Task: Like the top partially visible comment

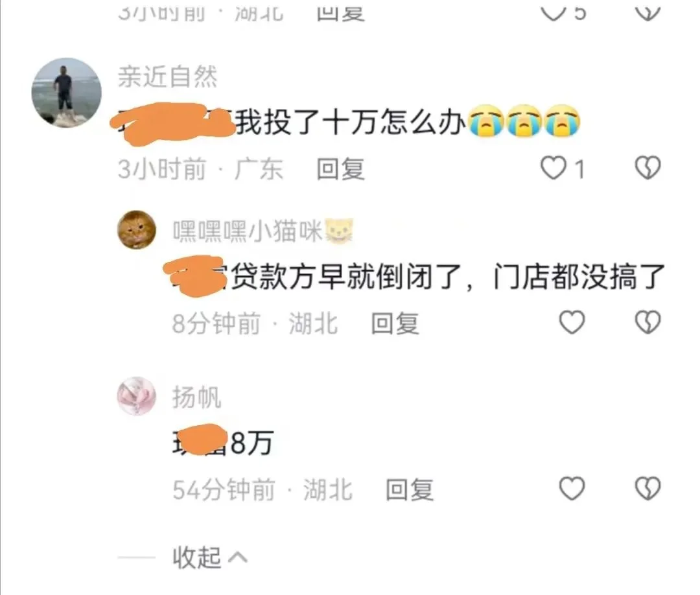Action: click(x=554, y=12)
